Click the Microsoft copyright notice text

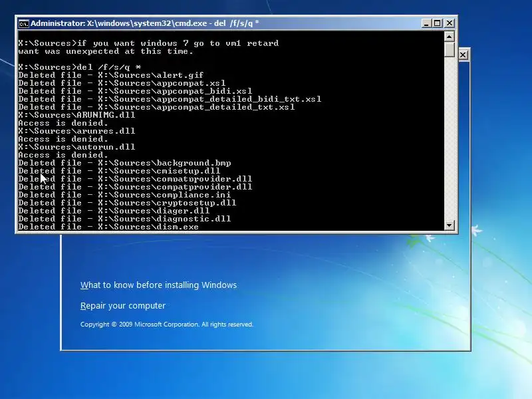click(x=167, y=325)
